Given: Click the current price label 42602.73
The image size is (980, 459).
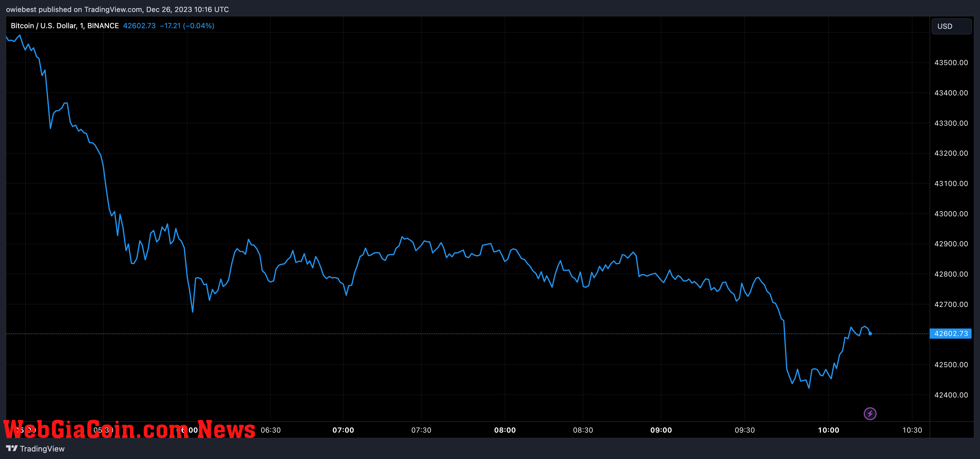Looking at the screenshot, I should pyautogui.click(x=951, y=334).
